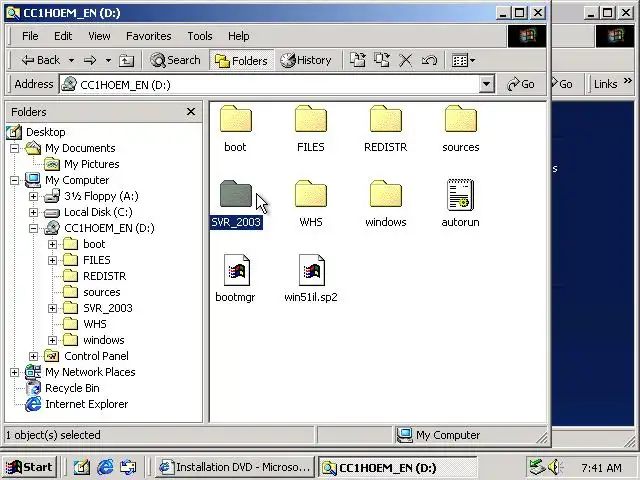This screenshot has height=480, width=640.
Task: Expand the Address bar dropdown
Action: pos(486,84)
